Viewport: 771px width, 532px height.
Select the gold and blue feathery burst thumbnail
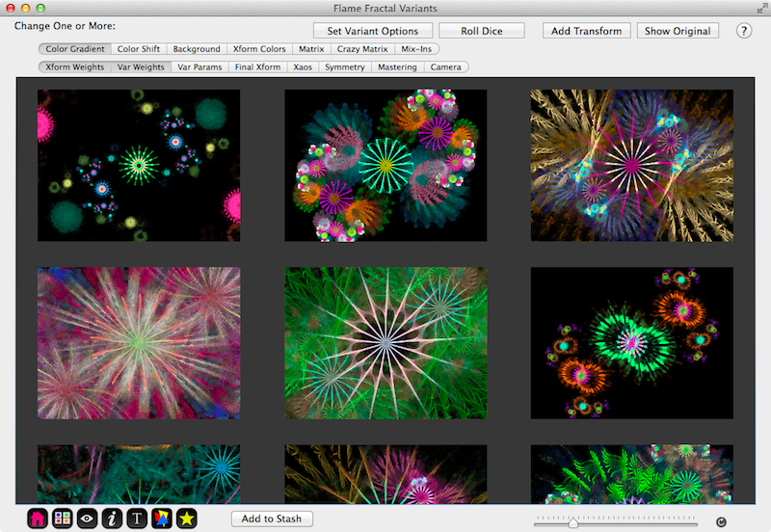632,165
